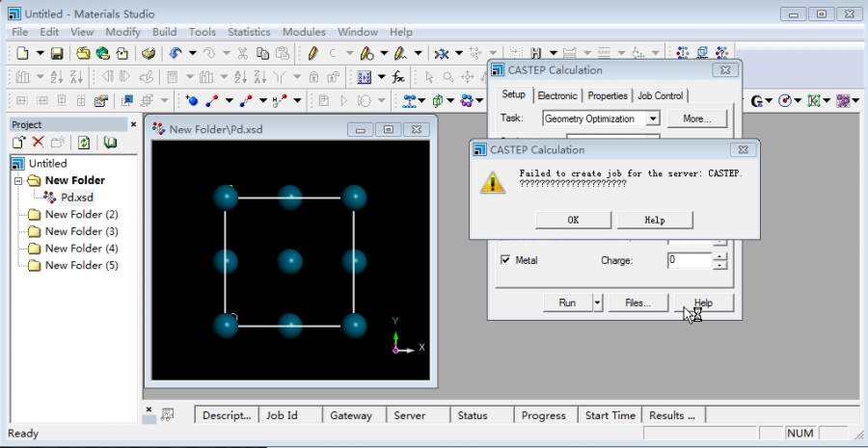Open the G module dropdown arrow

770,100
